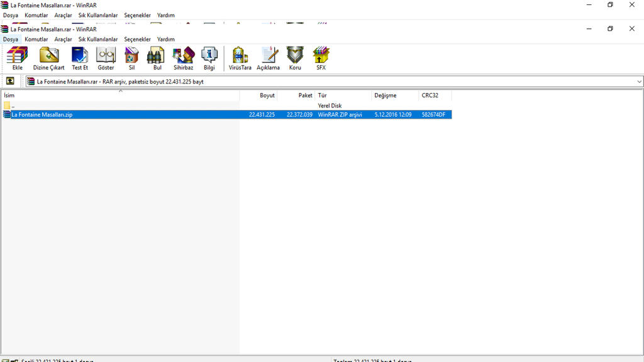644x362 pixels.
Task: Restore down the back WinRAR window
Action: click(610, 5)
